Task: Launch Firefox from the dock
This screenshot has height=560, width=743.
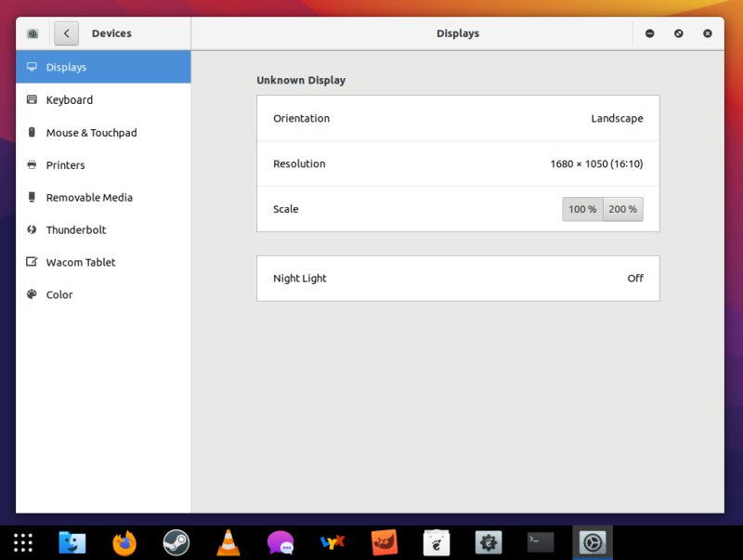Action: tap(124, 541)
